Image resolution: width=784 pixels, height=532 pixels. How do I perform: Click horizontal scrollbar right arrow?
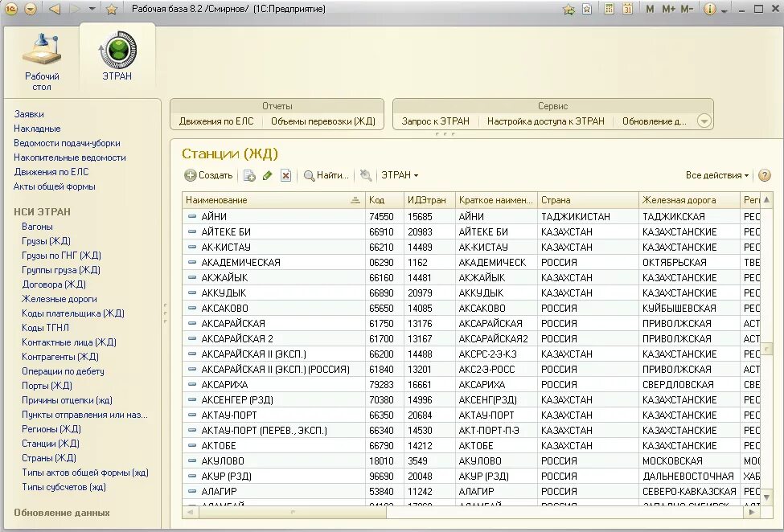point(753,512)
